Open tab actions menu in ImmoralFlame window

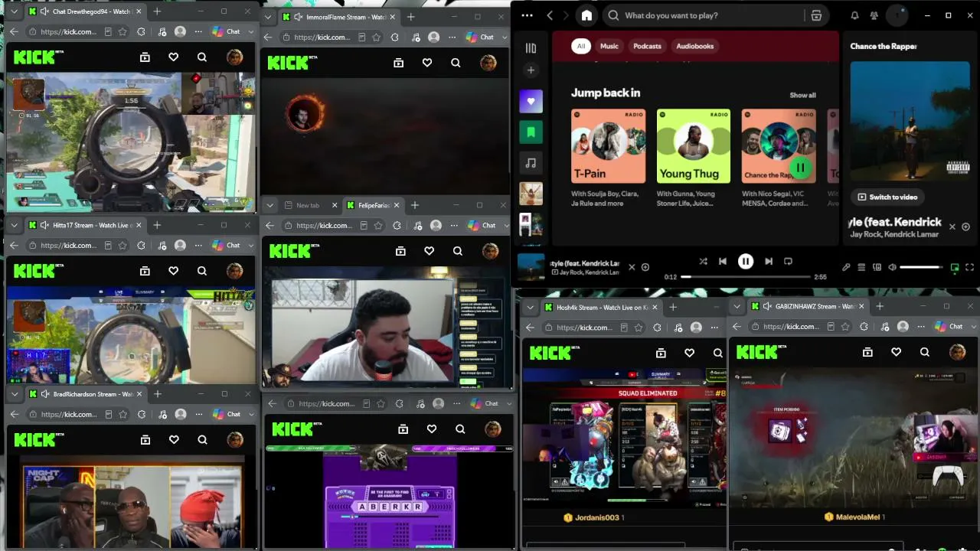click(x=268, y=17)
